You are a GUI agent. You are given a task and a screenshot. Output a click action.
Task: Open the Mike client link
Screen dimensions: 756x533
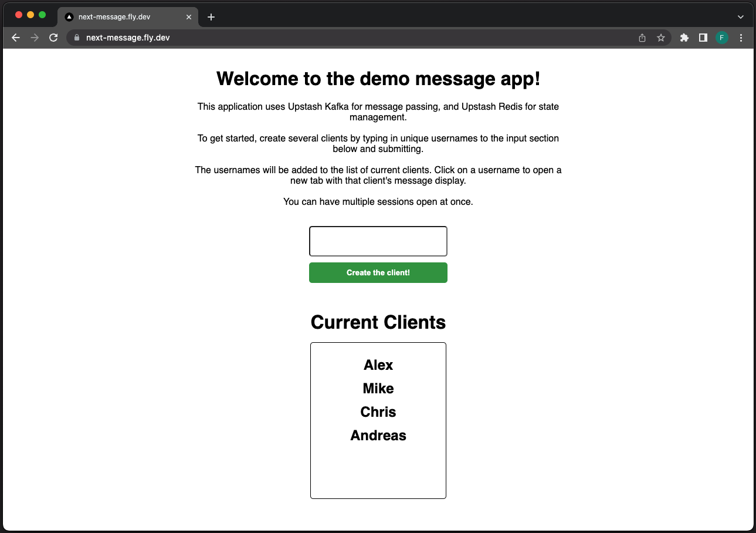(378, 389)
